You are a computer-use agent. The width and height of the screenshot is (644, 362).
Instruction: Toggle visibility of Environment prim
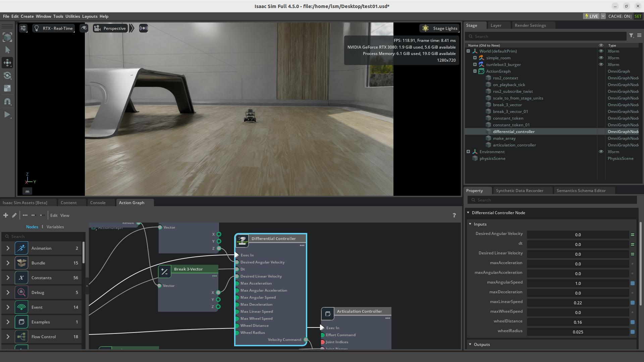(601, 152)
